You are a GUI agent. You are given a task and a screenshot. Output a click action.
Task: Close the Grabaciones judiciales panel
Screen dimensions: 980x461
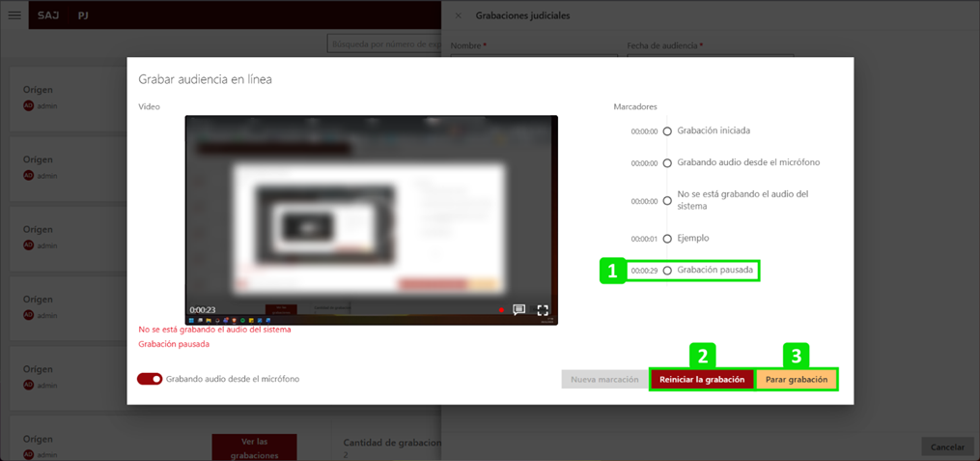coord(459,15)
